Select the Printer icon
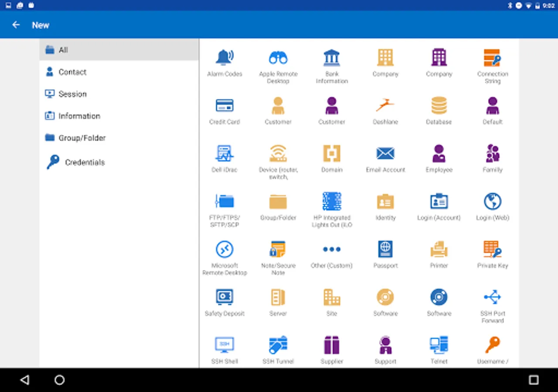The width and height of the screenshot is (558, 392). (x=439, y=249)
